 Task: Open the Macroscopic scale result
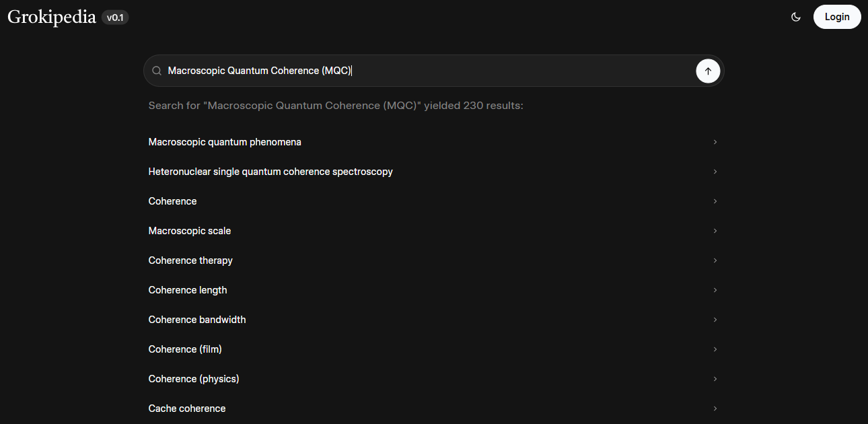tap(190, 231)
